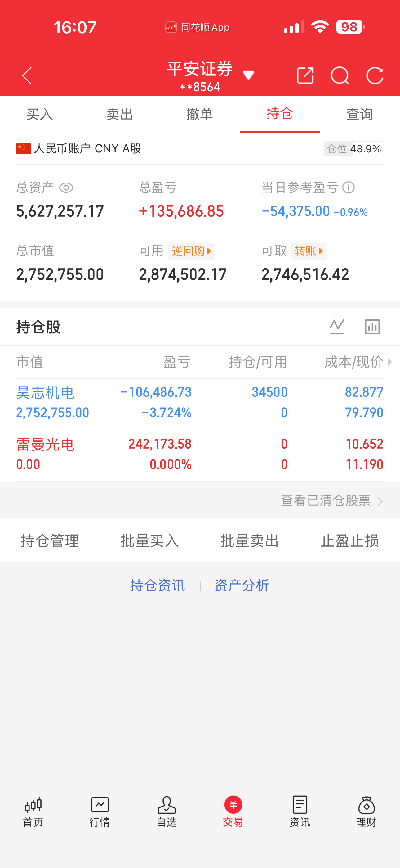Tap the 逆回购 button
400x868 pixels.
pos(192,251)
